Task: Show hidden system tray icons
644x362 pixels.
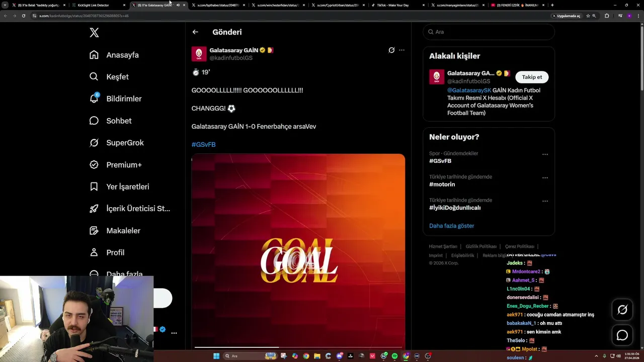Action: [596, 356]
